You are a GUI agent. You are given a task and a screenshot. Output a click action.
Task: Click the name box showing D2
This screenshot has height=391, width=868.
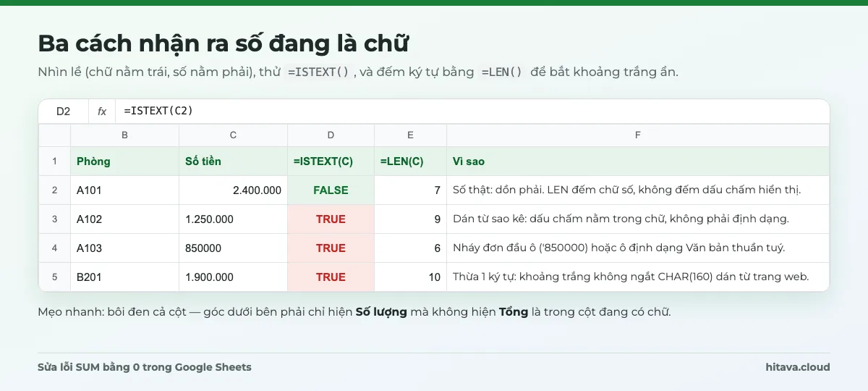(x=64, y=112)
